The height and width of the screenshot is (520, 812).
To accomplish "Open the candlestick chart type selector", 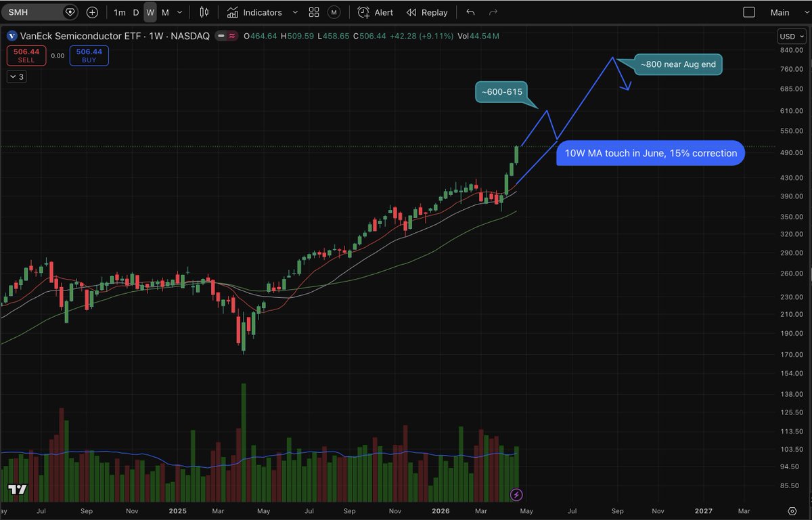I will pyautogui.click(x=204, y=12).
